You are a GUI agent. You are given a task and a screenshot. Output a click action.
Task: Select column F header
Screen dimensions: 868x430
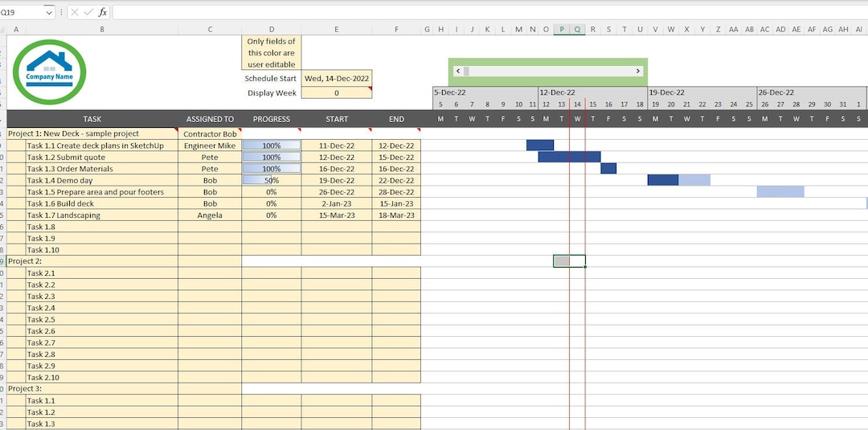pyautogui.click(x=396, y=30)
